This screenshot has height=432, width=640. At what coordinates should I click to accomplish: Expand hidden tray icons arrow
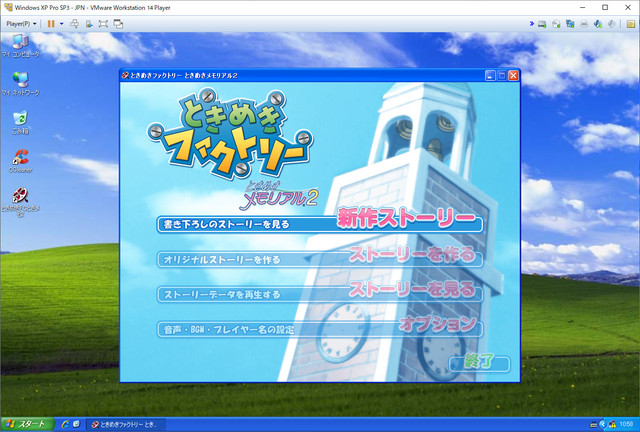pos(602,425)
